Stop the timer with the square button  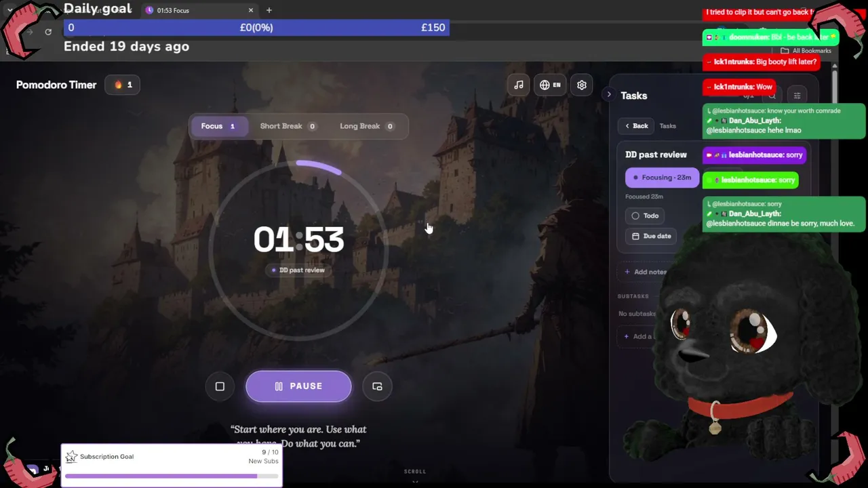pyautogui.click(x=220, y=386)
